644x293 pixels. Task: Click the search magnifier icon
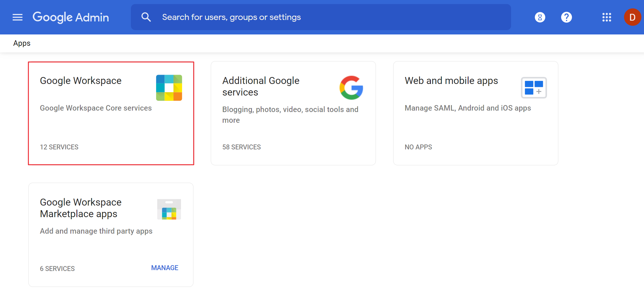[146, 17]
